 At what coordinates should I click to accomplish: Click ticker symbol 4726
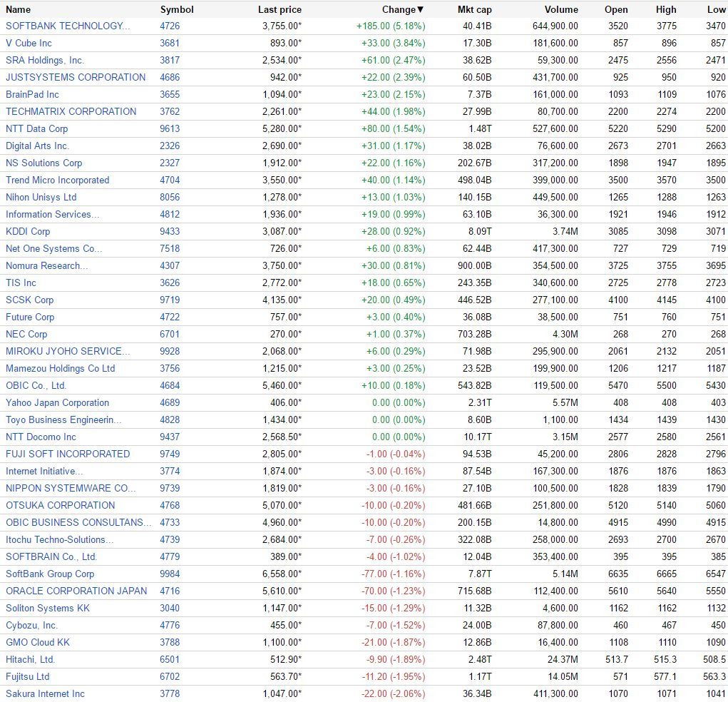pyautogui.click(x=170, y=26)
